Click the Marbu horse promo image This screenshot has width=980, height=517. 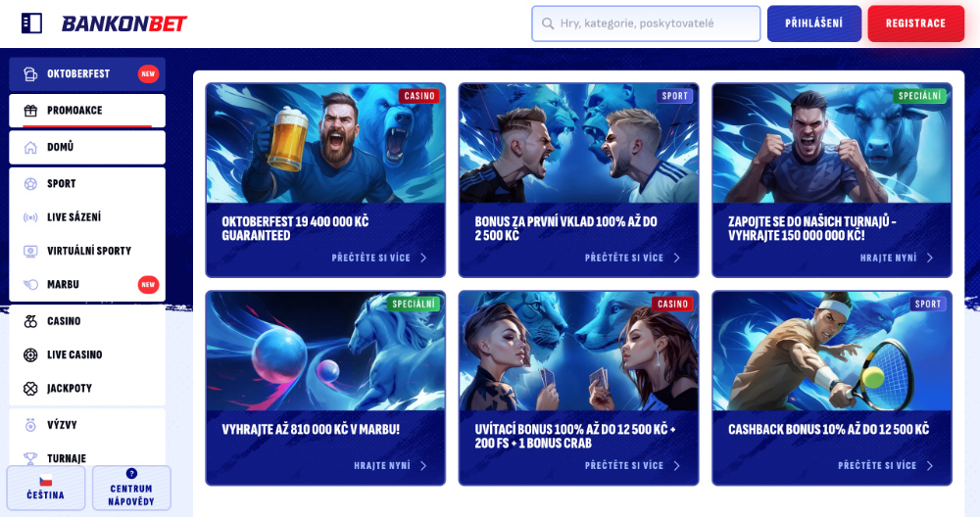pos(325,352)
